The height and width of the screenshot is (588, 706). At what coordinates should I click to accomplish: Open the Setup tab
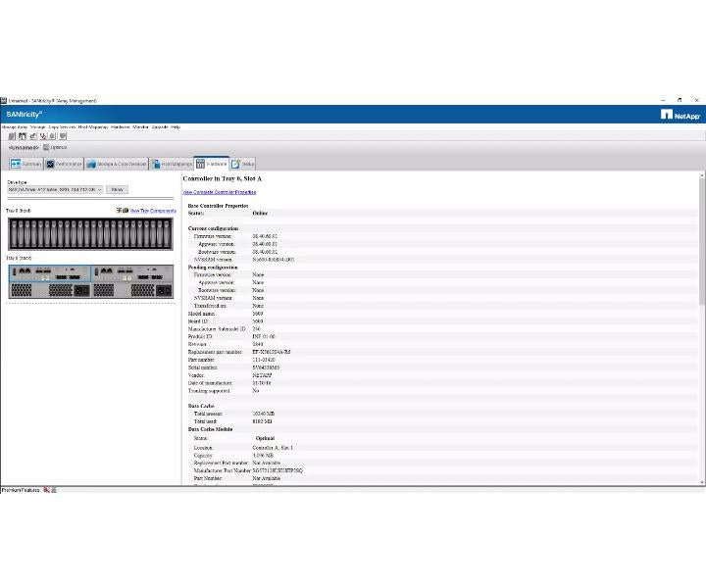click(x=243, y=165)
